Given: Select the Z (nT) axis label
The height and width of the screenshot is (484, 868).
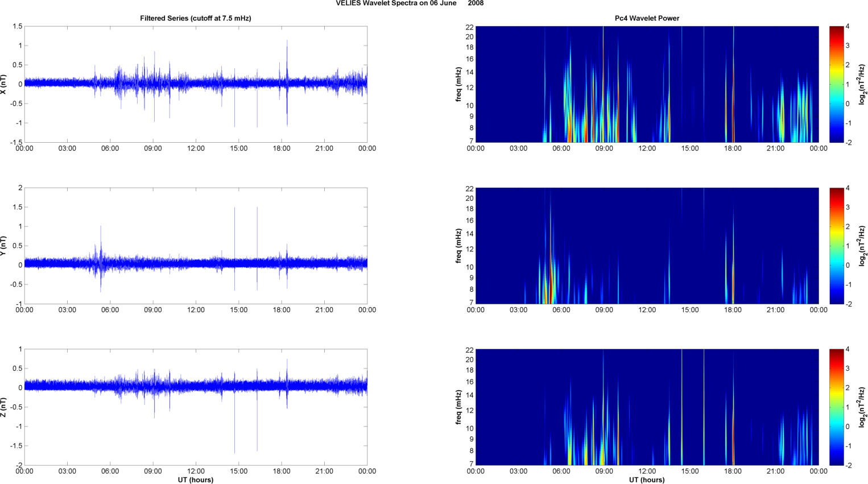Looking at the screenshot, I should [x=4, y=407].
